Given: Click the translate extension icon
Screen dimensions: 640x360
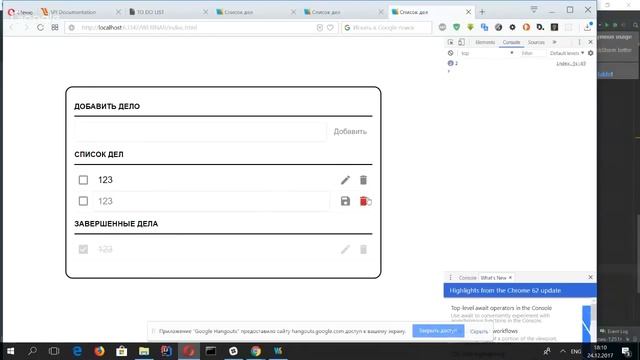Looking at the screenshot, I should point(484,27).
